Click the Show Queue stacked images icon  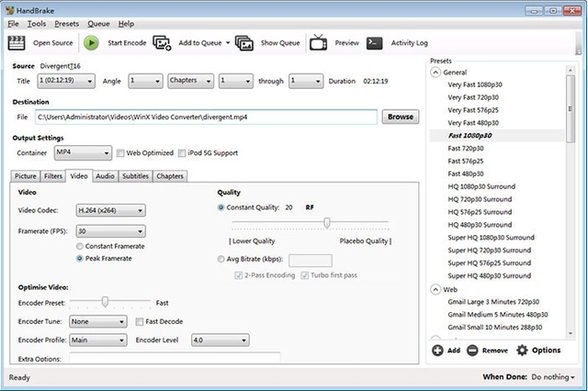pos(244,43)
